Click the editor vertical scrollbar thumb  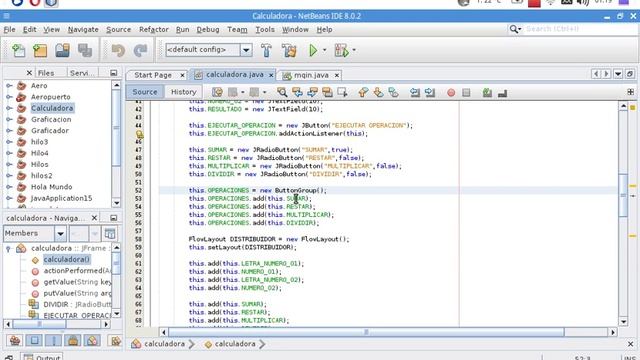point(623,195)
